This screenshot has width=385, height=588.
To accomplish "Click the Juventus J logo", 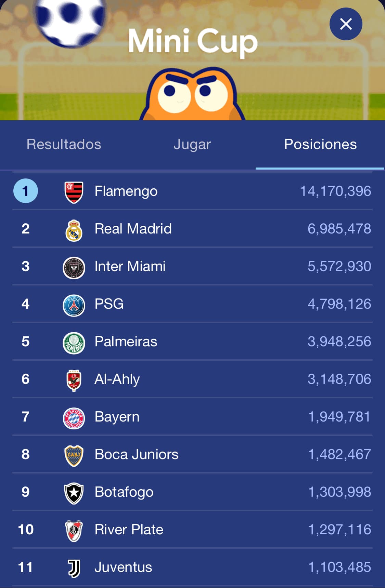I will tap(74, 569).
